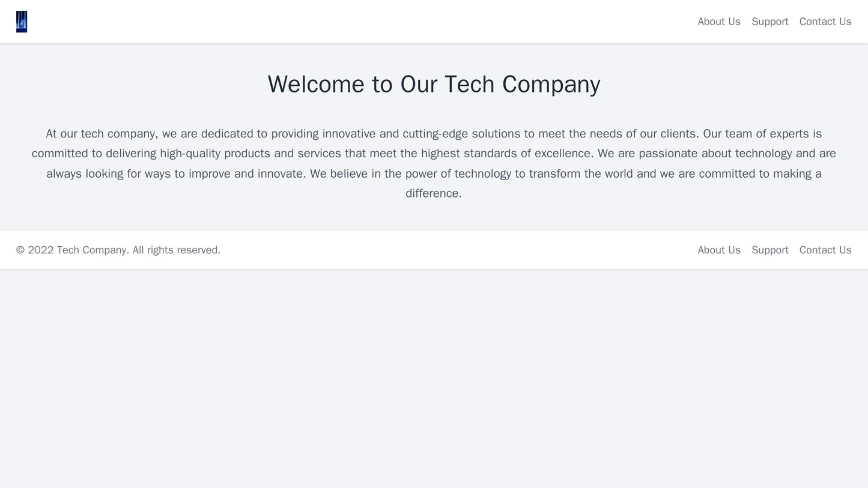This screenshot has height=488, width=868.
Task: Click the white header navigation bar
Action: pyautogui.click(x=432, y=22)
